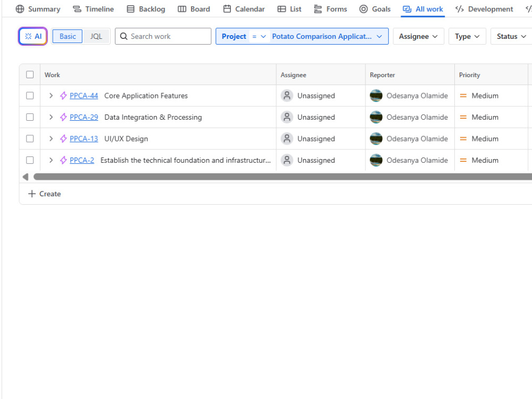Open the Forms tab
This screenshot has width=532, height=399.
(330, 9)
